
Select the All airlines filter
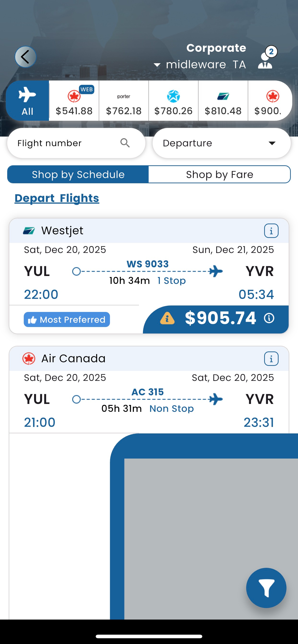27,101
